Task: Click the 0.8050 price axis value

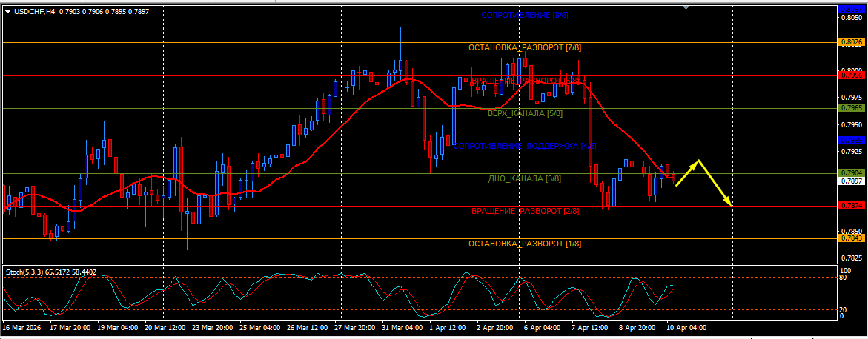Action: pyautogui.click(x=852, y=17)
